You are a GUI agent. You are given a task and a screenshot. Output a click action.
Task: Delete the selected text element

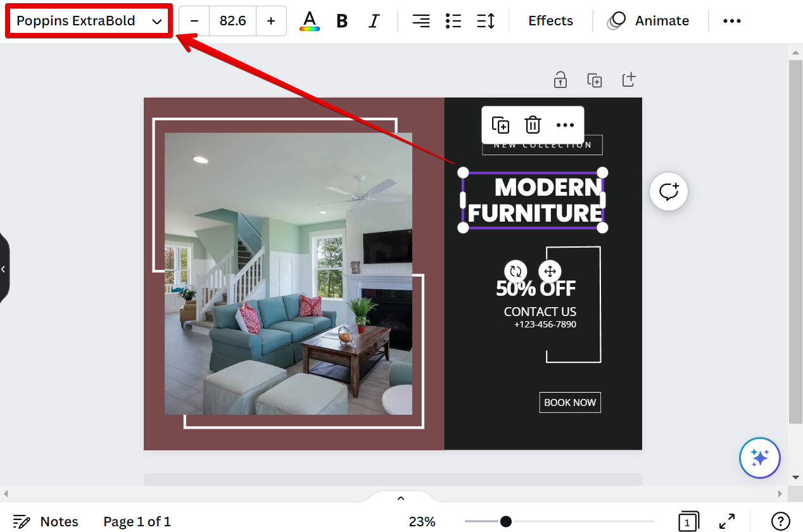(533, 125)
